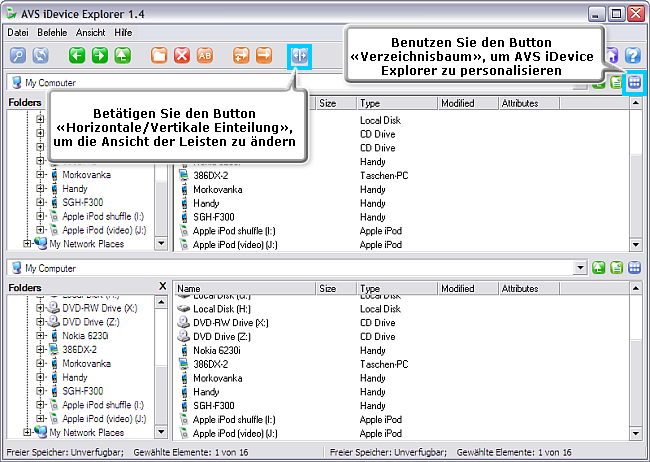Click the magnifier search icon in toolbar
This screenshot has height=462, width=650.
(x=18, y=55)
